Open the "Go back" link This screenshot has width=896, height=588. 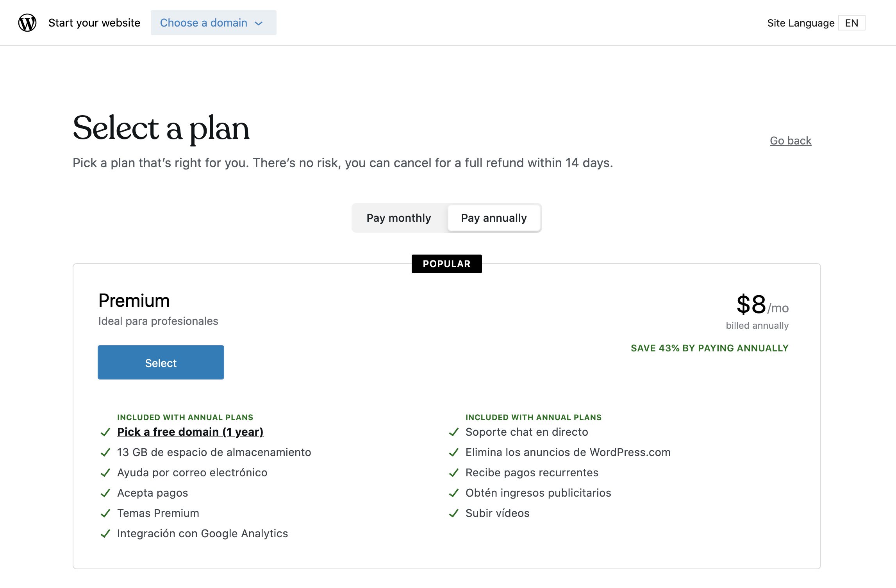pyautogui.click(x=790, y=141)
